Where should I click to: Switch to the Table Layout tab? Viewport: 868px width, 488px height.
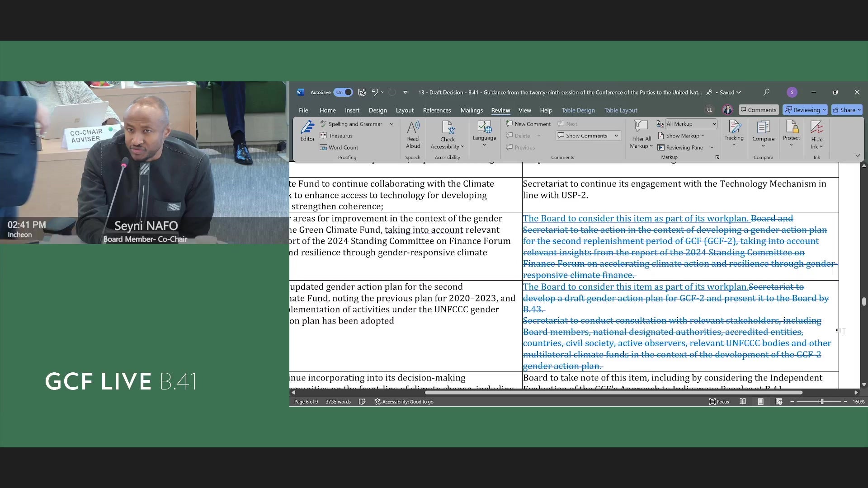click(621, 110)
